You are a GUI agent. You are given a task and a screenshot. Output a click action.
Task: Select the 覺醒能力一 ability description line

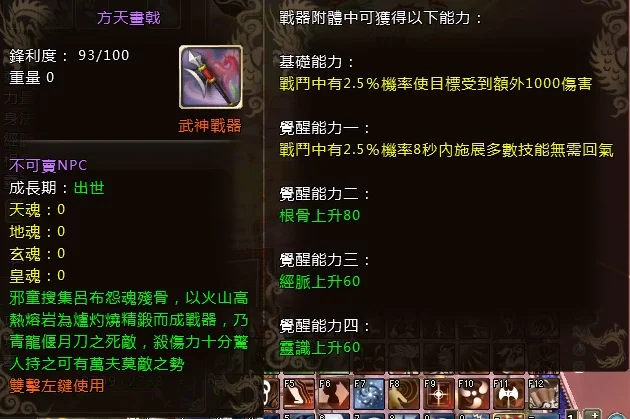(446, 150)
